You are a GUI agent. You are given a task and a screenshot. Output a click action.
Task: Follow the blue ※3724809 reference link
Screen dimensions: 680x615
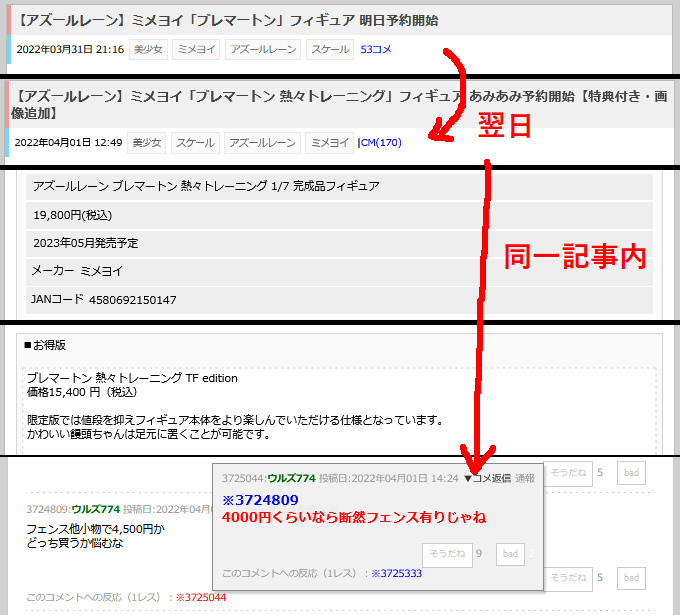[260, 499]
